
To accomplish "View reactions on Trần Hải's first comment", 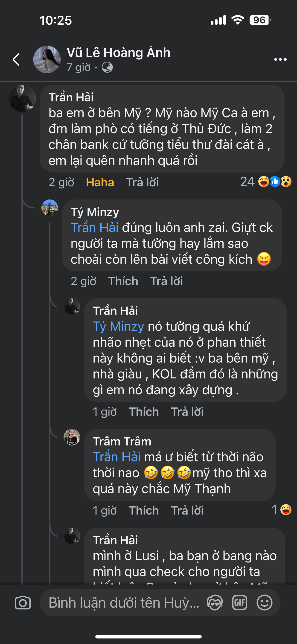I will pos(265,182).
